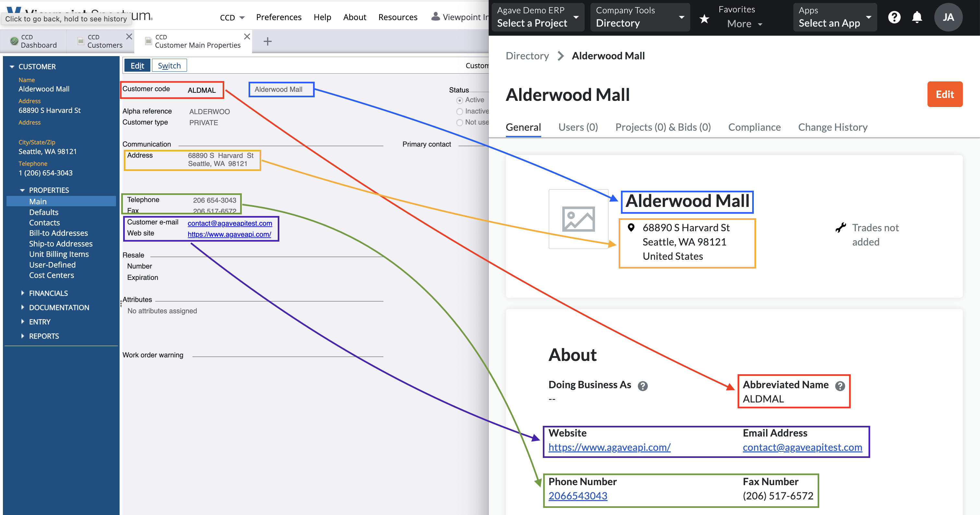Viewport: 980px width, 515px height.
Task: Click the Alderwood Mall customer name field
Action: pyautogui.click(x=282, y=90)
